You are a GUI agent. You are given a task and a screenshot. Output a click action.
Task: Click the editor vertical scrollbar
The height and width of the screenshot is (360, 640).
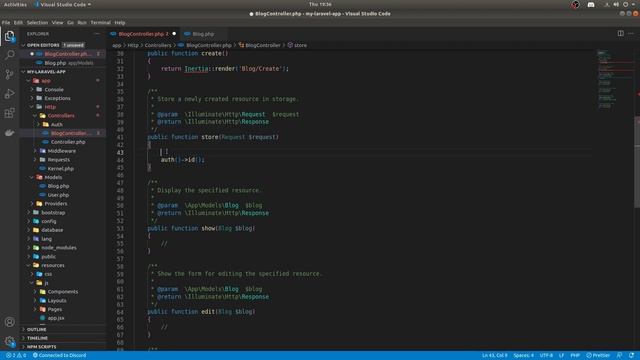(637, 162)
